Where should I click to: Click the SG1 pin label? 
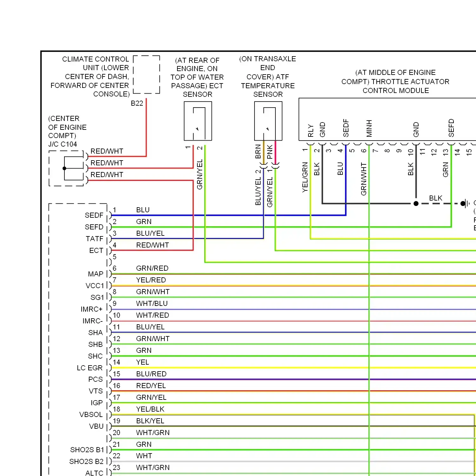point(97,297)
